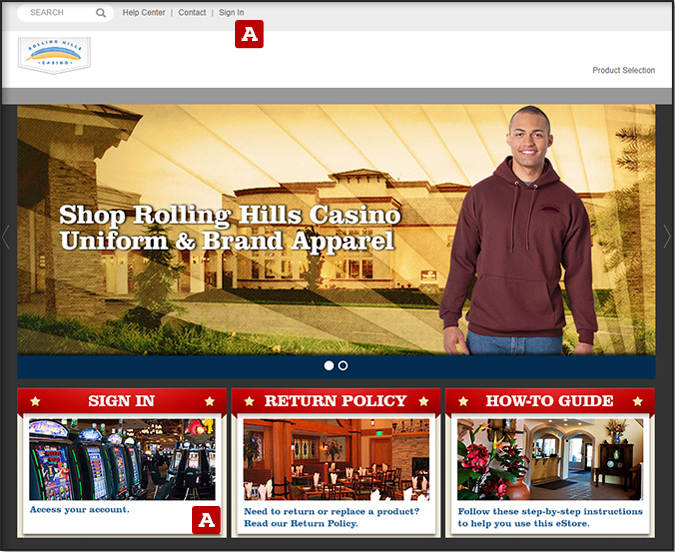675x552 pixels.
Task: Open the Contact page link
Action: tap(192, 13)
